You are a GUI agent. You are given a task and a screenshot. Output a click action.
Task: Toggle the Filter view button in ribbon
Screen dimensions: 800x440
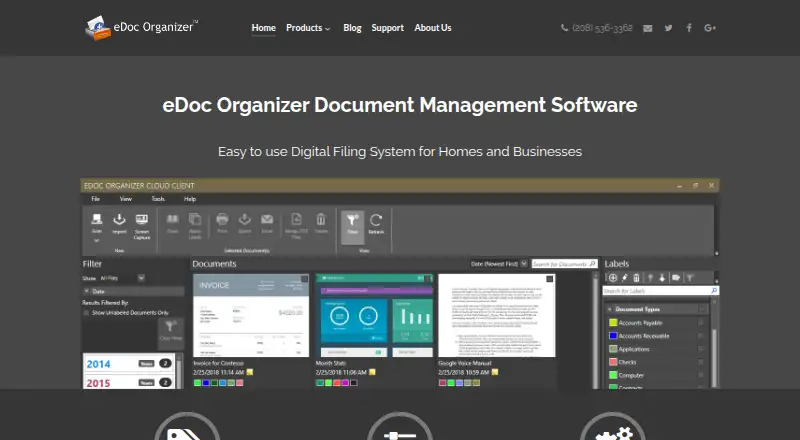(353, 227)
